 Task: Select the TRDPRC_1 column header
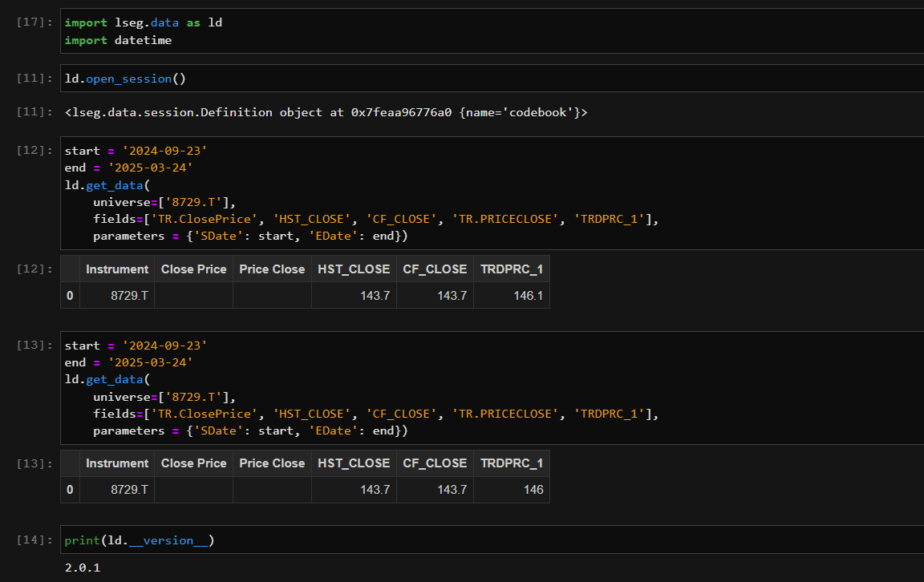tap(512, 269)
